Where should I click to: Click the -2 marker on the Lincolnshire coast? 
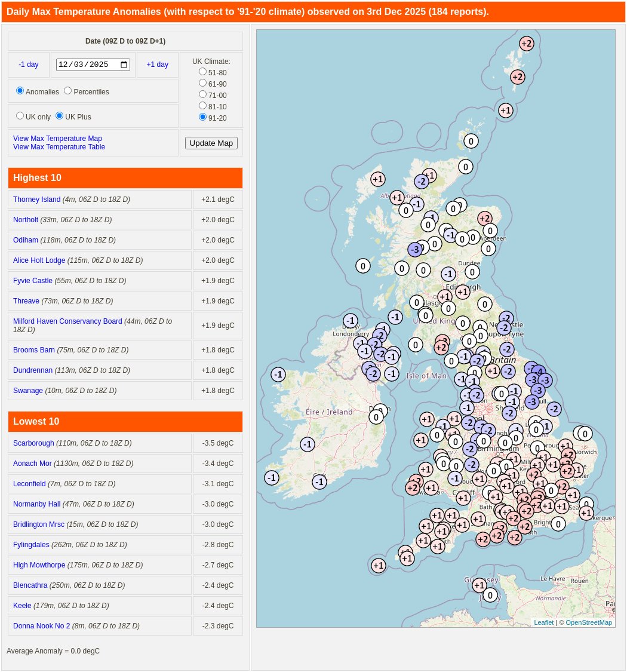[554, 409]
